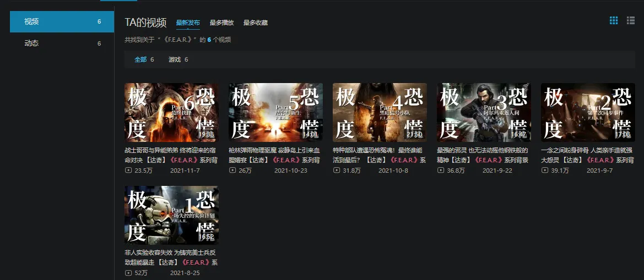The image size is (644, 280).
Task: Sort videos by 最多播放
Action: coord(222,23)
